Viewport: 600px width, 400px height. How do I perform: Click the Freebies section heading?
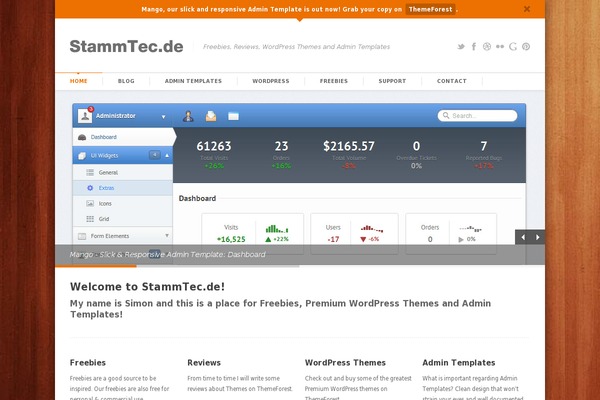point(88,362)
